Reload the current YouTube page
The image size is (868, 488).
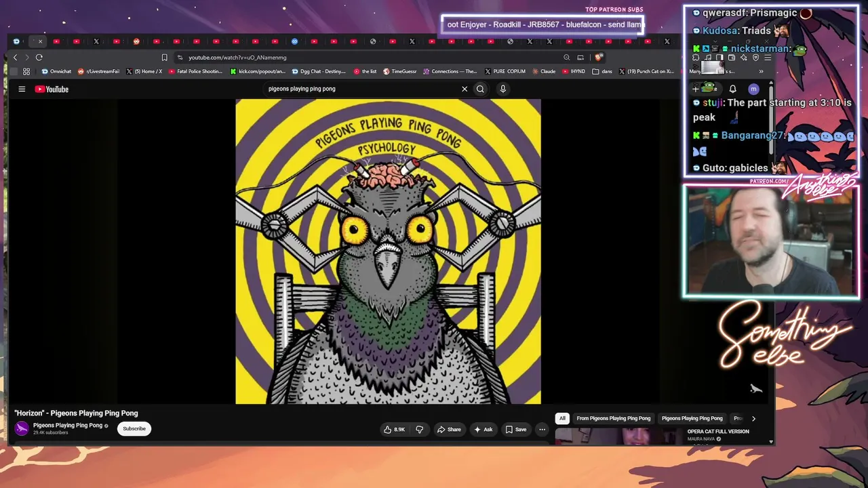tap(39, 58)
